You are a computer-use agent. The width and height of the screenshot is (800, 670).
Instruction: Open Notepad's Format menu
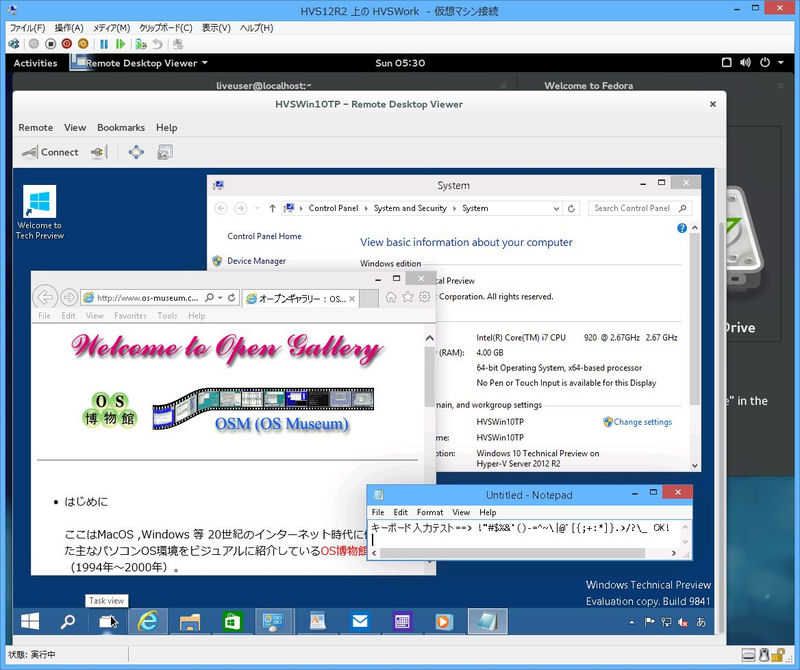click(x=430, y=512)
